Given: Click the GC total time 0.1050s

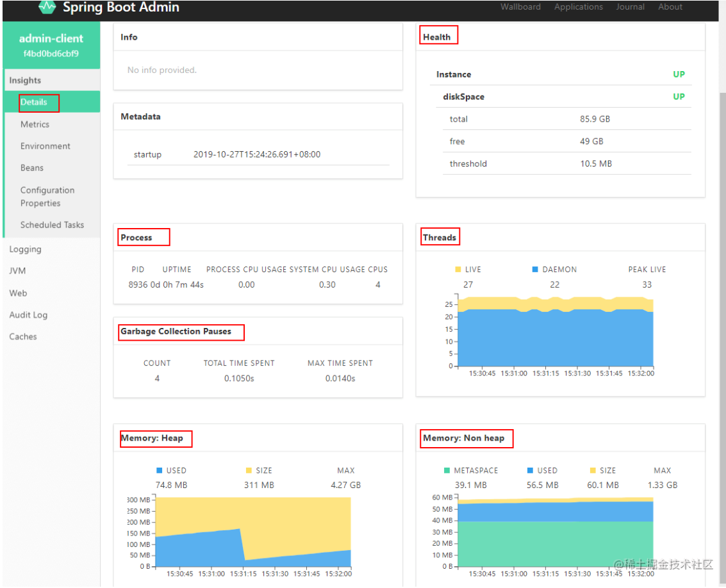Looking at the screenshot, I should click(x=240, y=379).
